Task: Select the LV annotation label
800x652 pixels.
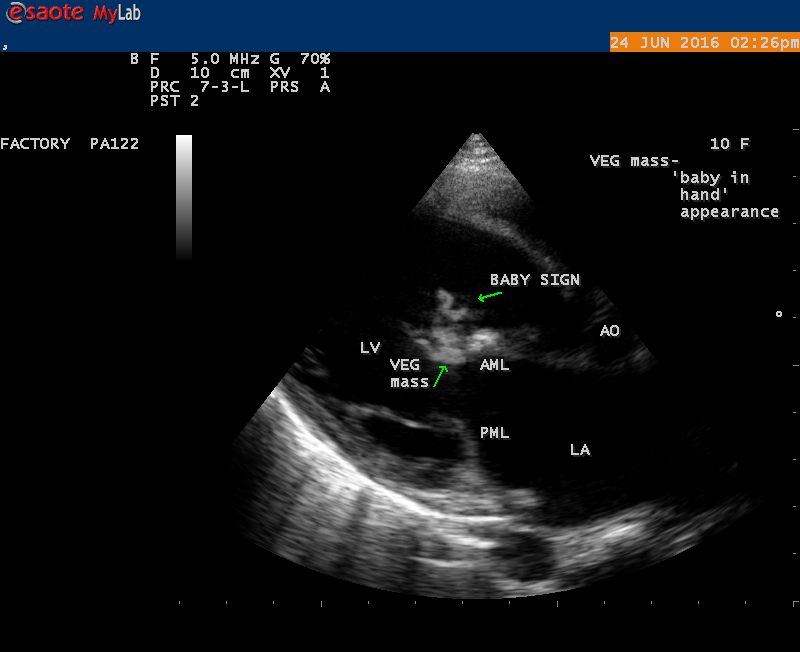Action: tap(370, 348)
